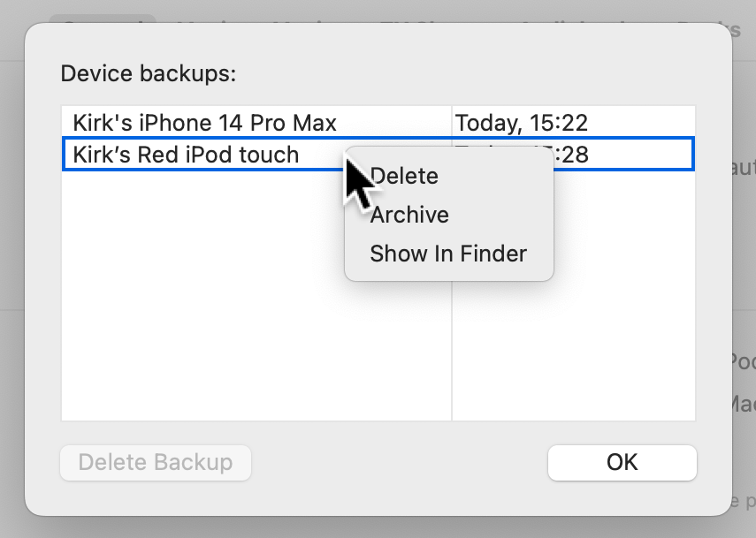Screen dimensions: 756x538
Task: Click the "Device backups:" heading label
Action: [149, 73]
